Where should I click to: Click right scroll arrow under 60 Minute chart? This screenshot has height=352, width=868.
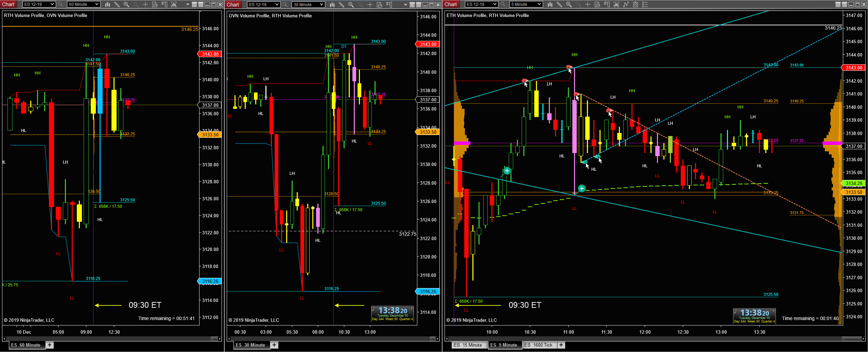point(220,339)
